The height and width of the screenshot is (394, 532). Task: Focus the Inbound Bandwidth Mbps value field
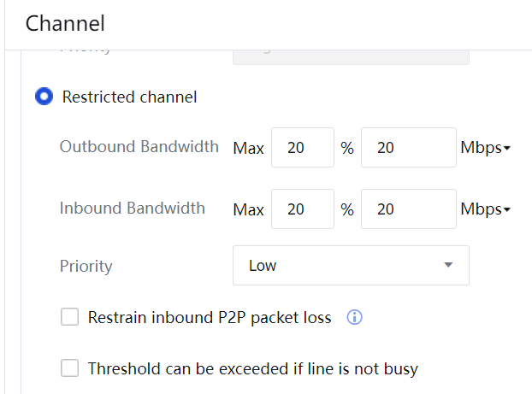pyautogui.click(x=408, y=209)
